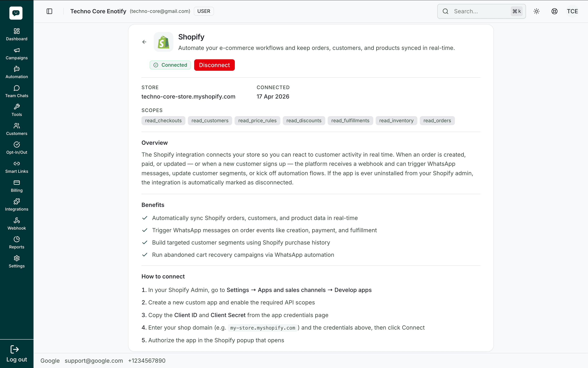
Task: Open the TCE user avatar menu
Action: click(572, 11)
